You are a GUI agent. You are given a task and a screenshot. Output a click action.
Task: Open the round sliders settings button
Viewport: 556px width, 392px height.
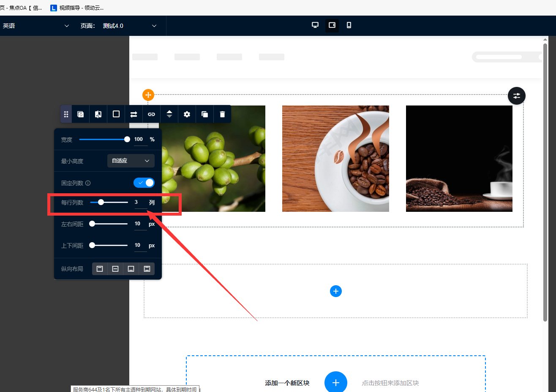click(x=516, y=96)
